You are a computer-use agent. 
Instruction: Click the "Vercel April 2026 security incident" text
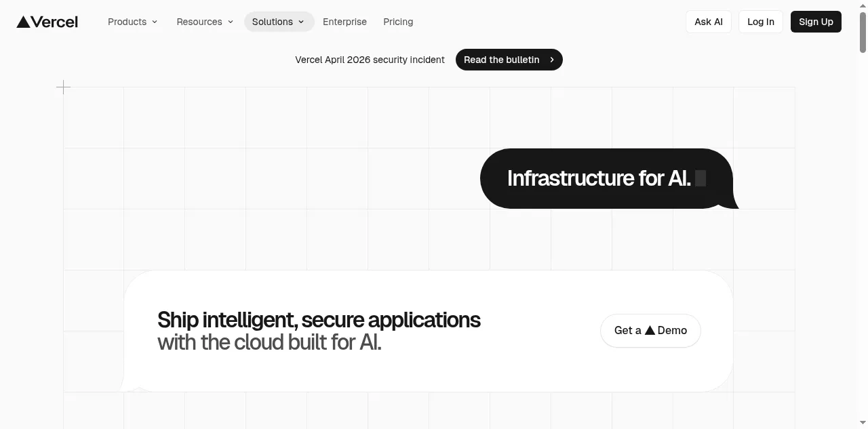(370, 60)
